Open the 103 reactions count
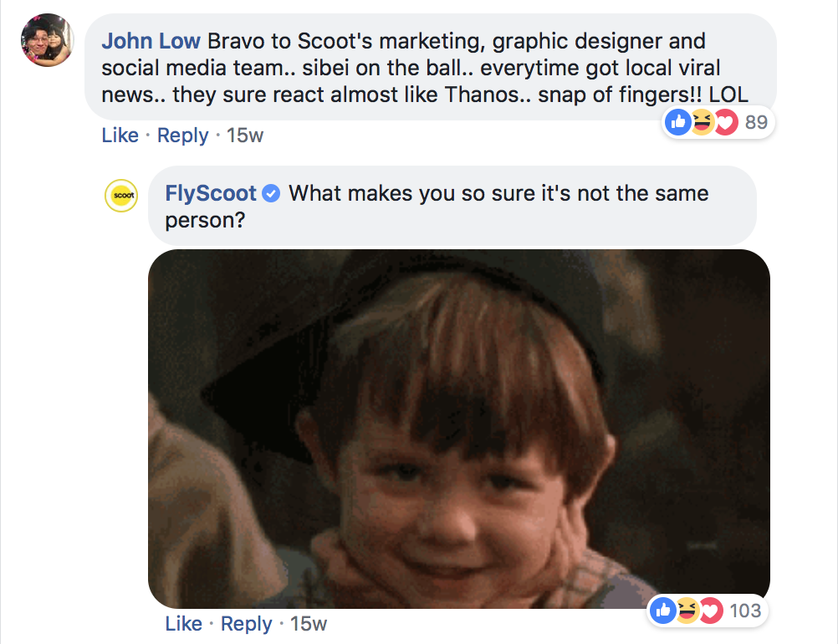Viewport: 838px width, 644px height. click(x=745, y=611)
